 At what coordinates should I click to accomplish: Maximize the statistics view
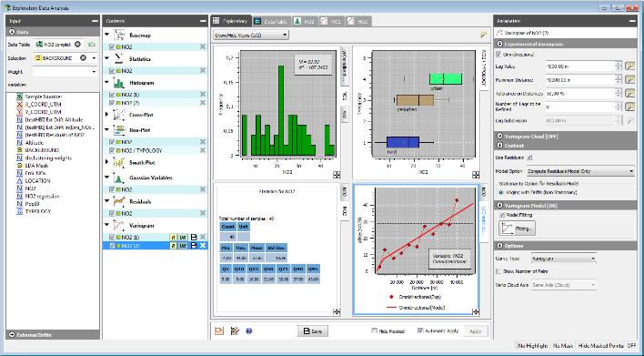pyautogui.click(x=337, y=312)
